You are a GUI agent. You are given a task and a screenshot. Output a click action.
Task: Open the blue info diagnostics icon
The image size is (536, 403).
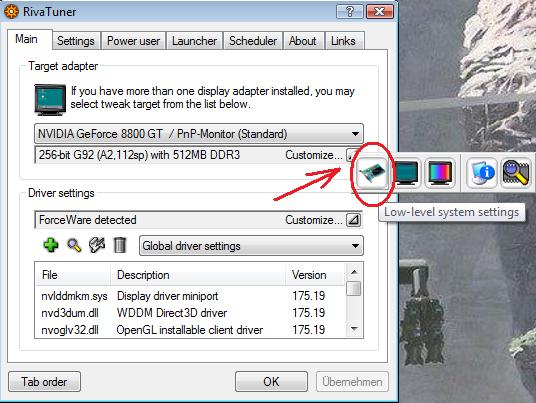[482, 173]
